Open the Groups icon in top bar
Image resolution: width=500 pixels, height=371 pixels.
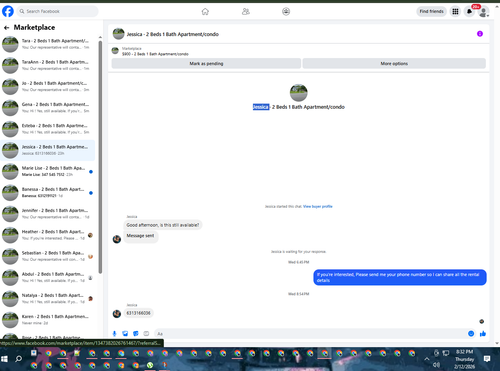point(286,12)
